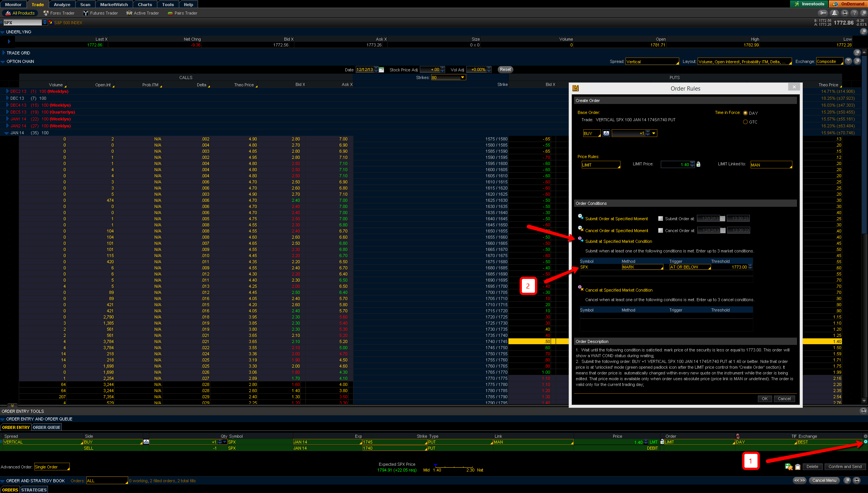Open the Monitor tab
The height and width of the screenshot is (493, 868).
(x=13, y=5)
